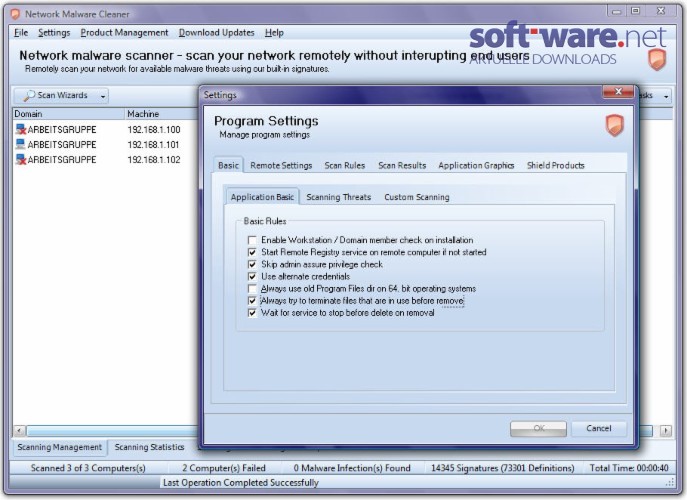The height and width of the screenshot is (500, 687).
Task: Uncheck Skip admin assure privilege check
Action: pyautogui.click(x=252, y=264)
